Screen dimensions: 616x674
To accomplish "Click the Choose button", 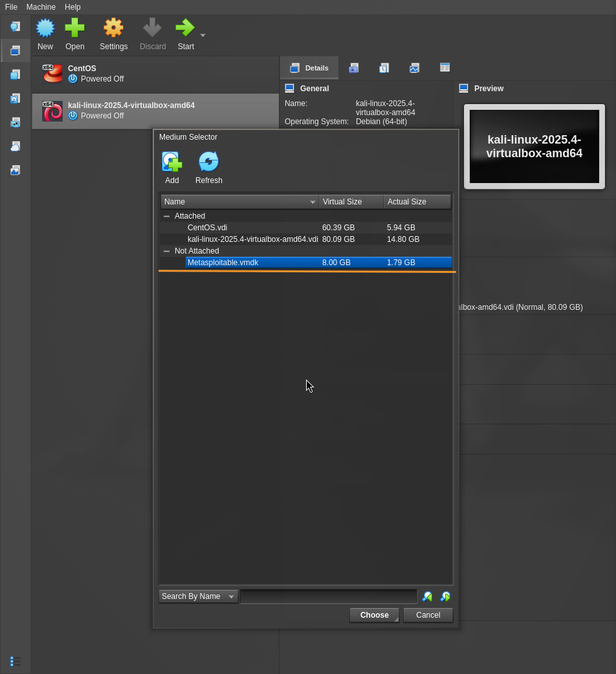I will [375, 615].
